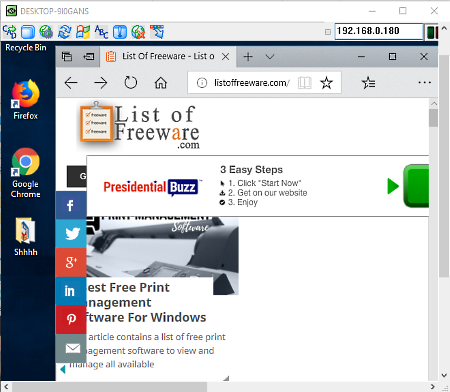Open the print management software thumbnail
This screenshot has height=392, width=450.
coord(163,247)
